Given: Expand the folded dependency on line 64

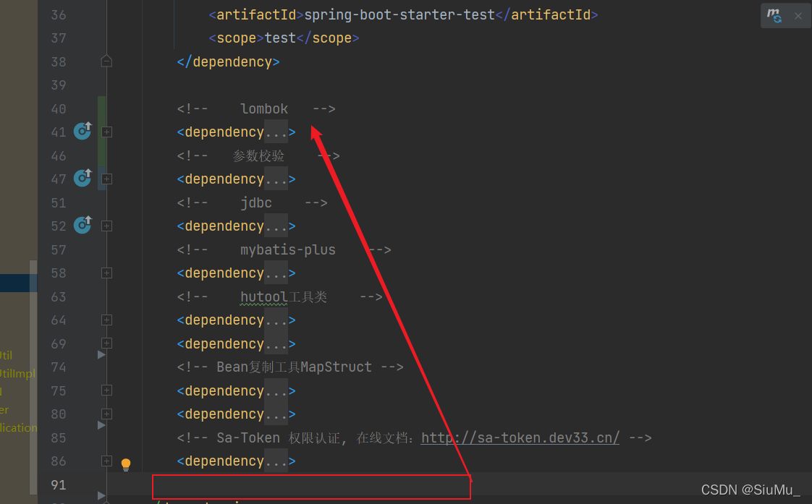Looking at the screenshot, I should point(106,320).
